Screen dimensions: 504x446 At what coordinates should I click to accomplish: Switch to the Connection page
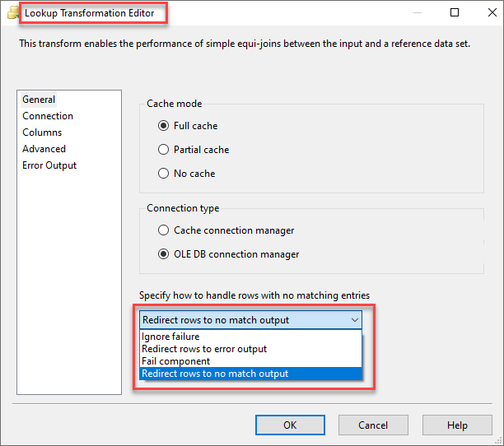tap(48, 116)
